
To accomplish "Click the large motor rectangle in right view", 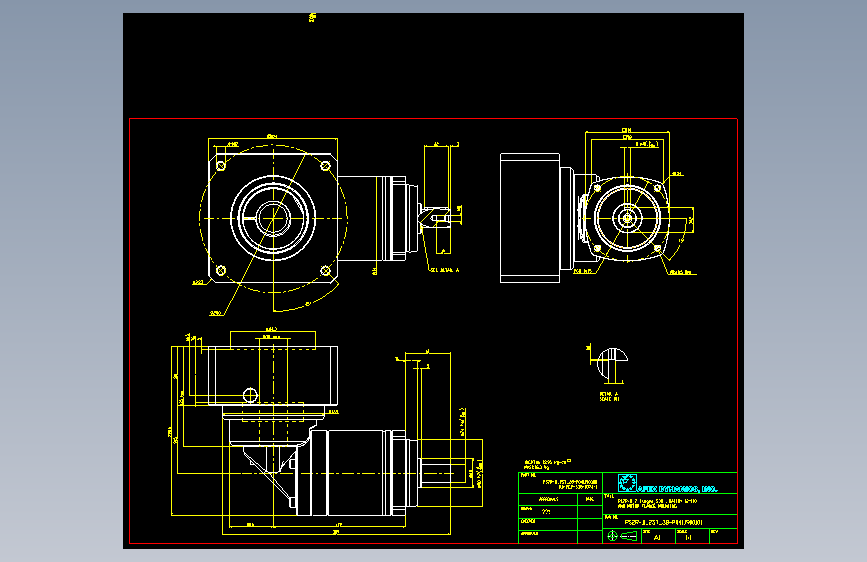I will [x=530, y=218].
